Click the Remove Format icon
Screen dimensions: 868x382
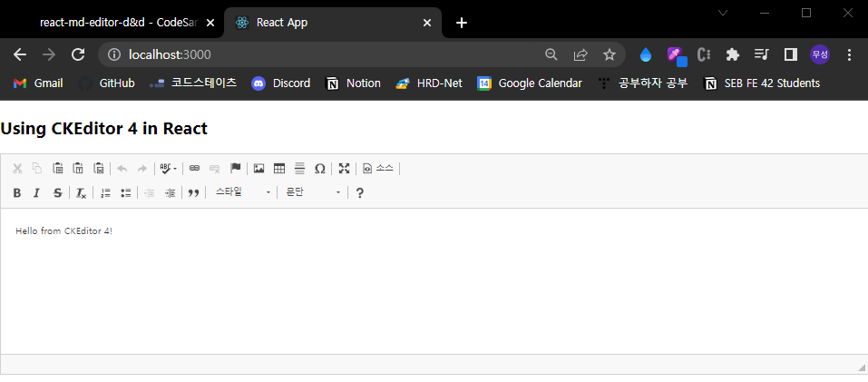pyautogui.click(x=82, y=192)
